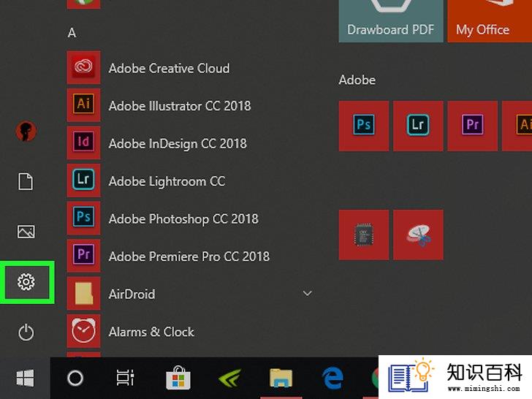
Task: Click the Power button icon
Action: pos(26,332)
